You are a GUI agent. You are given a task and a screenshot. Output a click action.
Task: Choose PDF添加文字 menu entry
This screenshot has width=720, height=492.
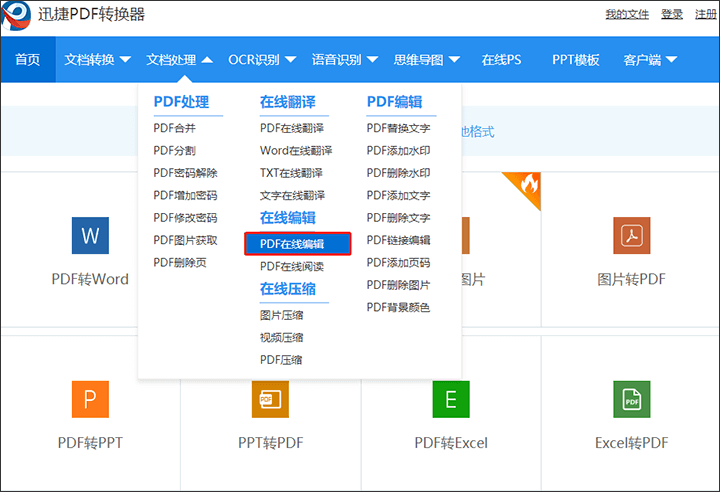pos(399,196)
